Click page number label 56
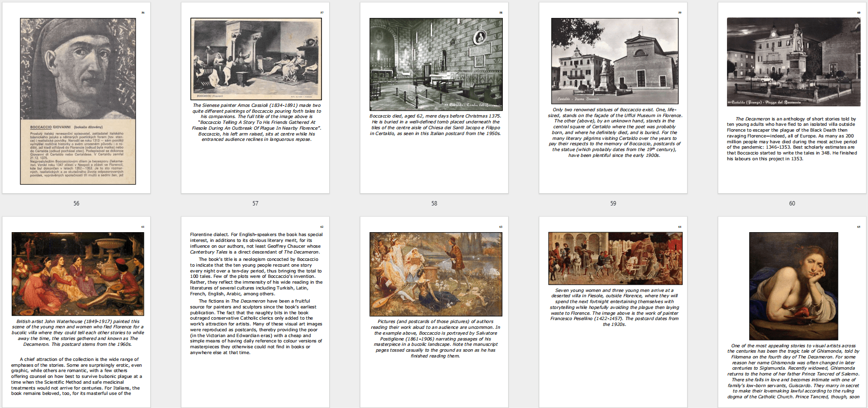 [x=76, y=204]
